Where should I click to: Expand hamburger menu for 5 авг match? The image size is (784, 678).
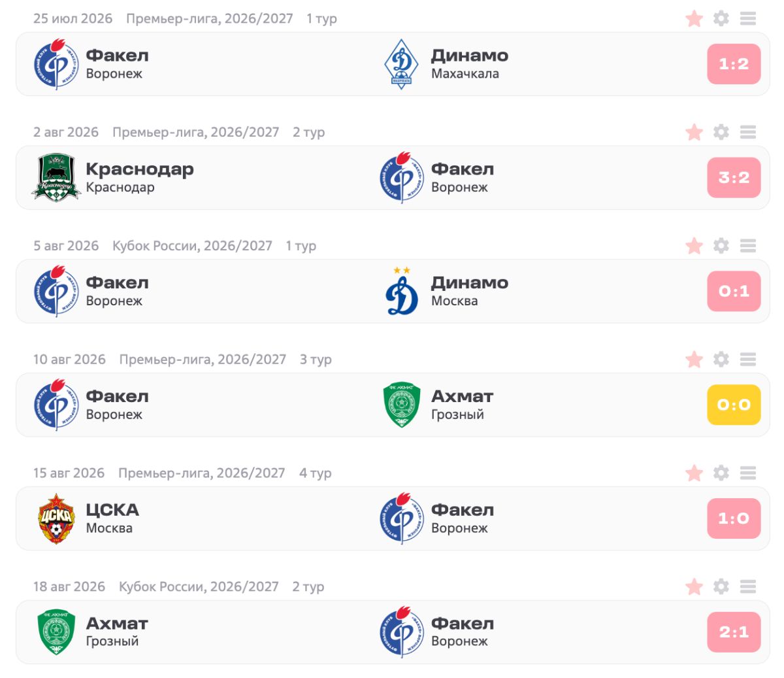click(748, 246)
